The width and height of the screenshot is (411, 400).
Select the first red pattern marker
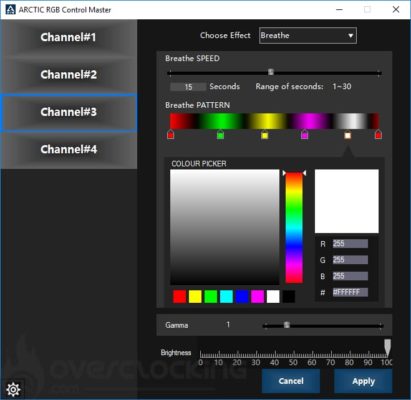171,134
